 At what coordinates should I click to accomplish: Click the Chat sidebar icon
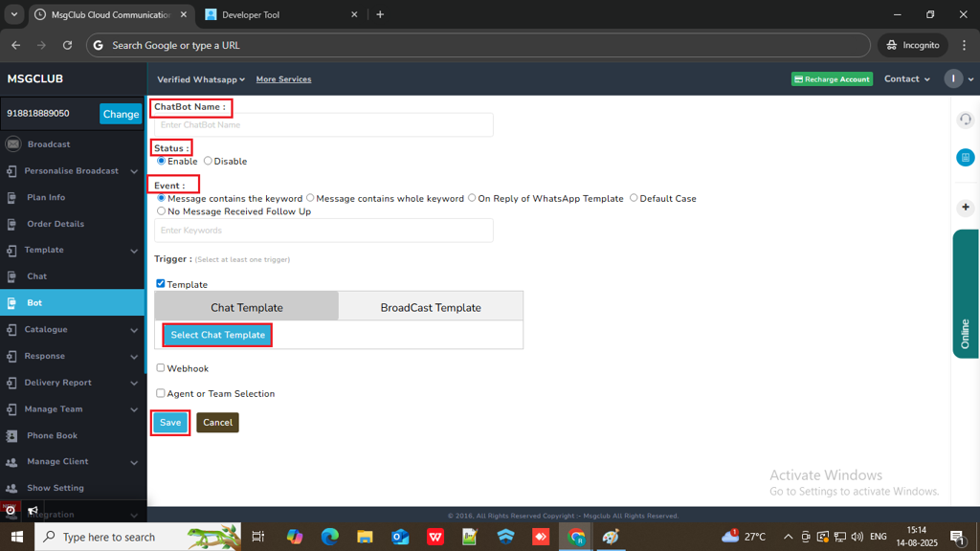[11, 276]
